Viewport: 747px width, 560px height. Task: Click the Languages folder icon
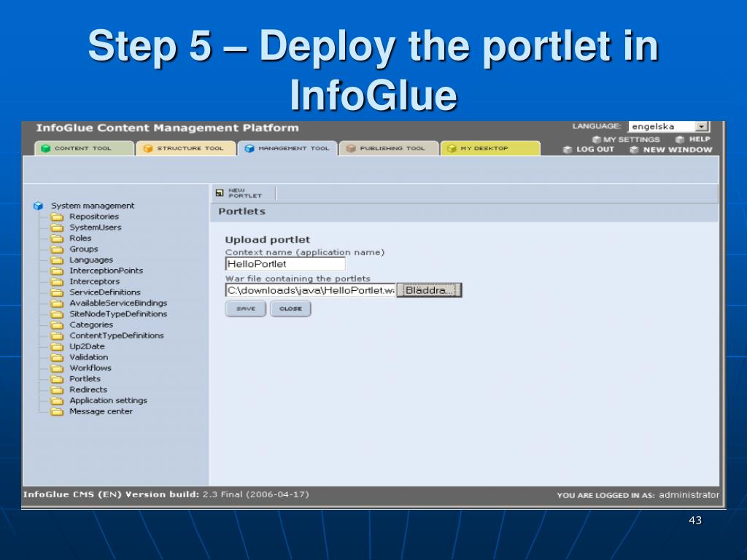pos(57,260)
